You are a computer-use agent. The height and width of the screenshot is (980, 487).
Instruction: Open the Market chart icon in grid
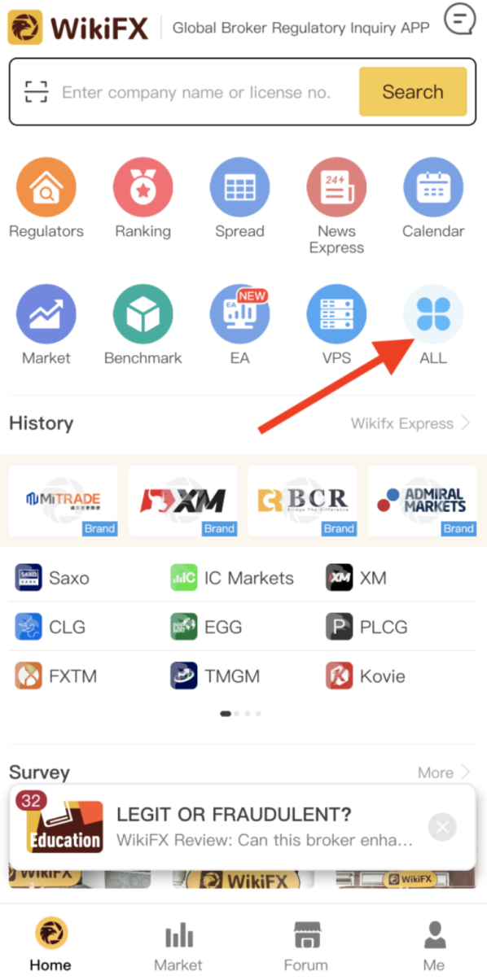coord(46,315)
